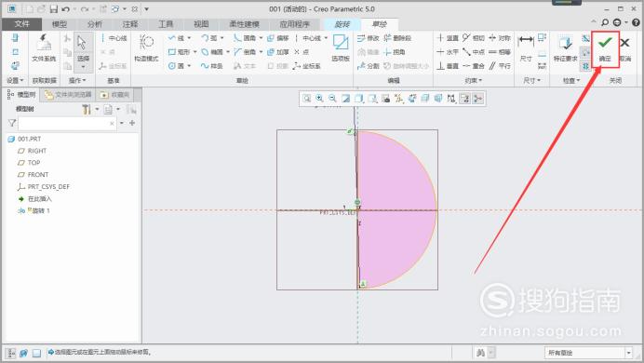Click the 文件系统 file system icon
The image size is (644, 363).
click(x=44, y=48)
